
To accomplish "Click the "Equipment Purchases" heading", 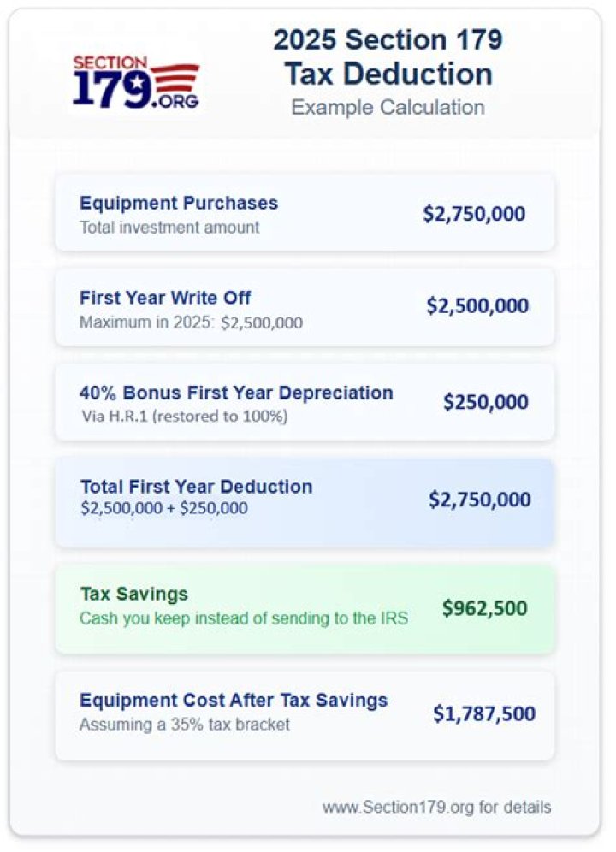I will pyautogui.click(x=178, y=204).
